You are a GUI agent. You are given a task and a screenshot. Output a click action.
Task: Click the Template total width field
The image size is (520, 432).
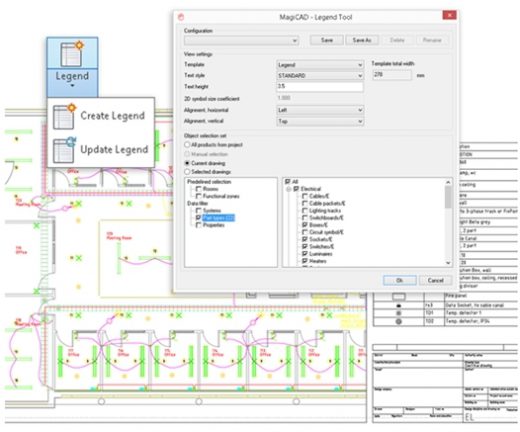point(392,75)
